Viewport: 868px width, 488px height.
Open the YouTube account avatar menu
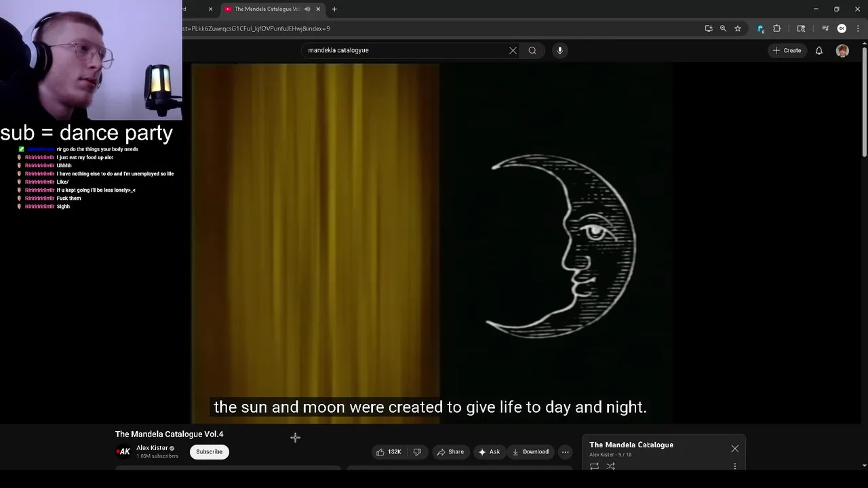(x=842, y=50)
